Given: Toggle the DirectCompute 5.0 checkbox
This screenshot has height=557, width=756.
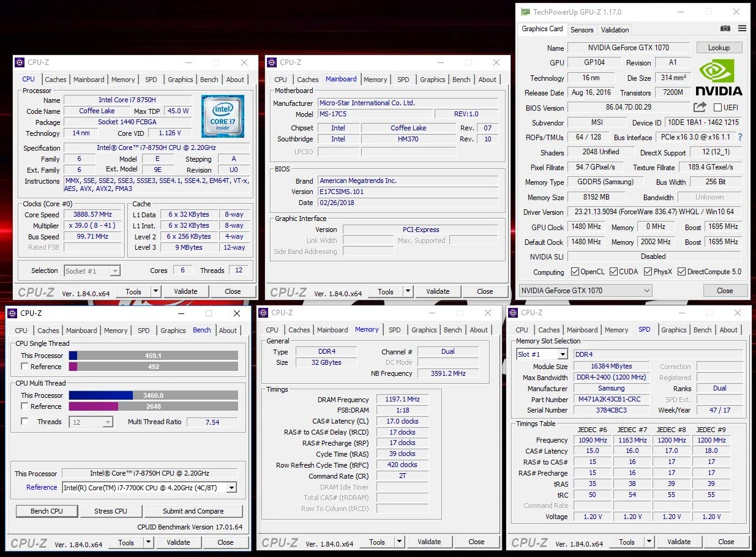Looking at the screenshot, I should [x=682, y=272].
